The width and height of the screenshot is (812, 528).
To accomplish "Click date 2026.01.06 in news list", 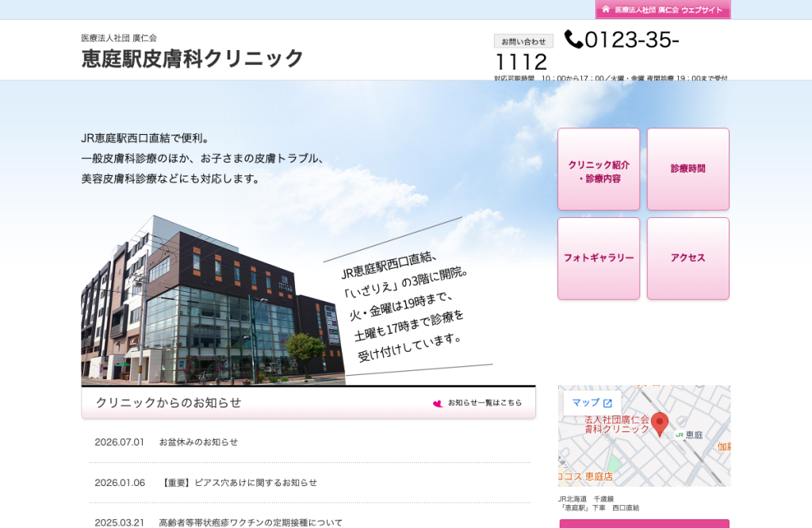I will click(120, 483).
